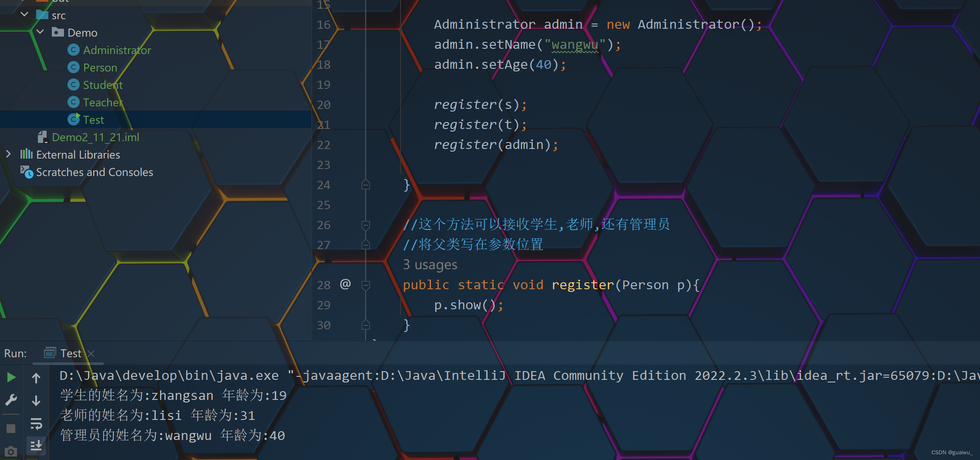
Task: Click the stop process icon
Action: click(11, 428)
